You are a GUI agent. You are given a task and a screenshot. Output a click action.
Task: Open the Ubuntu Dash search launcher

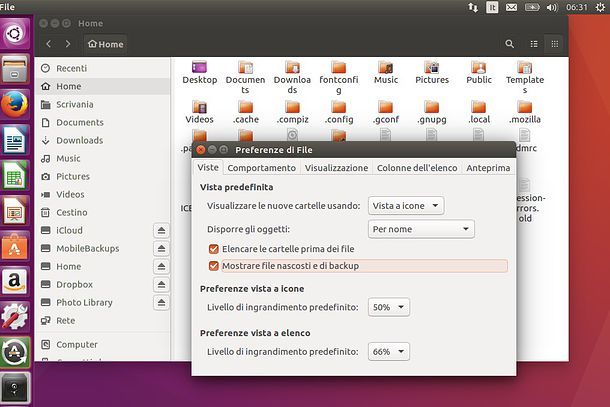point(14,34)
